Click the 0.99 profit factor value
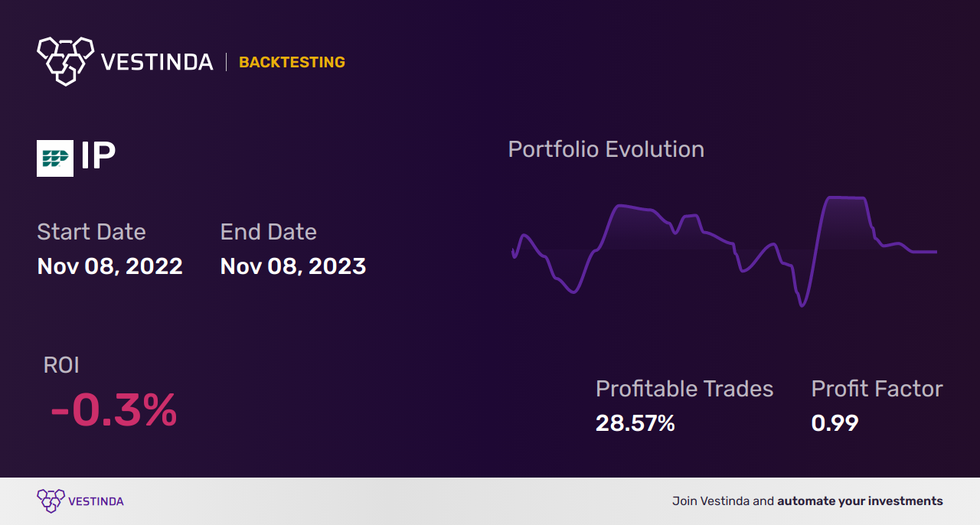This screenshot has height=525, width=980. tap(835, 422)
